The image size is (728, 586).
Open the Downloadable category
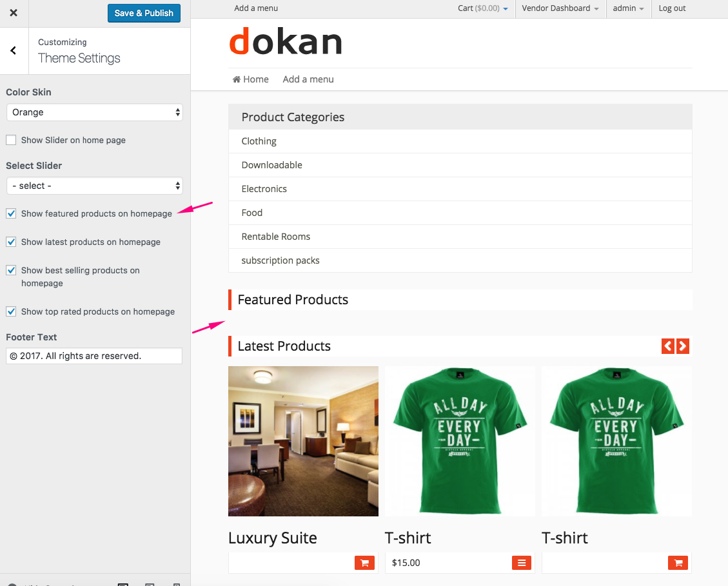271,165
